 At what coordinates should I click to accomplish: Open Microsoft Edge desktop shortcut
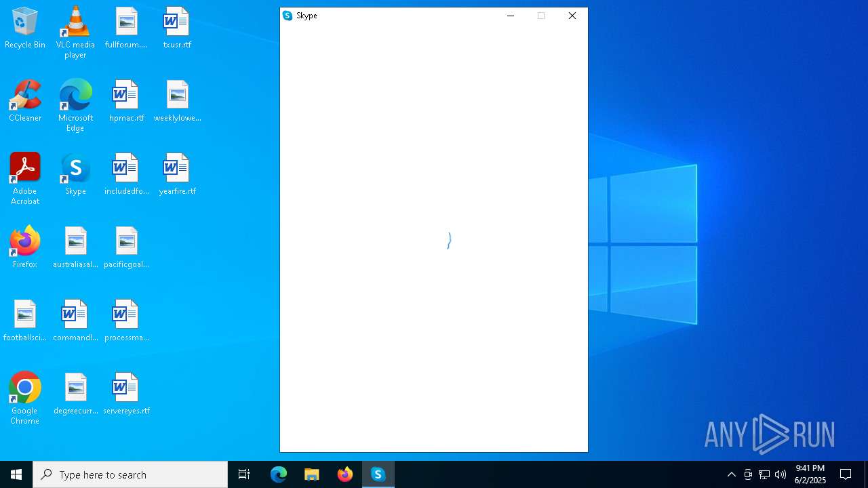(75, 106)
